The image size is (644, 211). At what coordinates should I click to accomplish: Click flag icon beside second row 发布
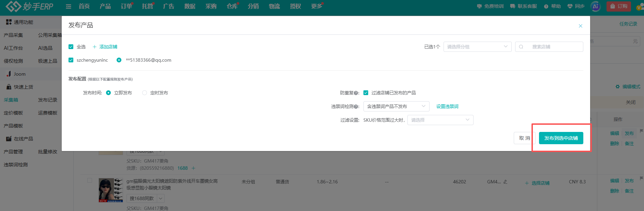[641, 178]
